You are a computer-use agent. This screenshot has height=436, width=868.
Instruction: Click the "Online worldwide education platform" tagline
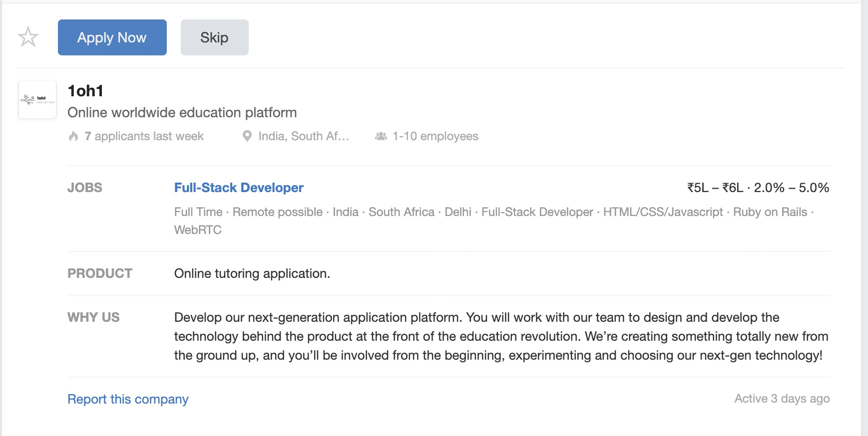pyautogui.click(x=182, y=113)
